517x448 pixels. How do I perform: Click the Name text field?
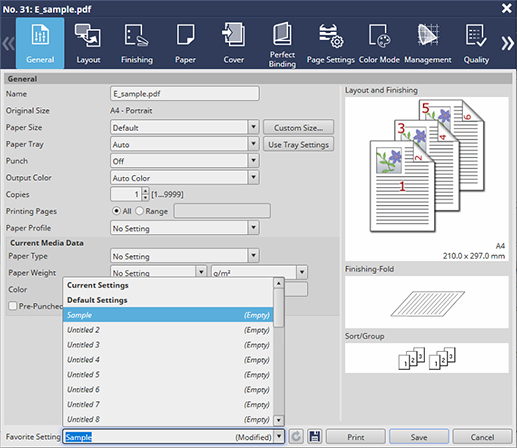point(185,94)
